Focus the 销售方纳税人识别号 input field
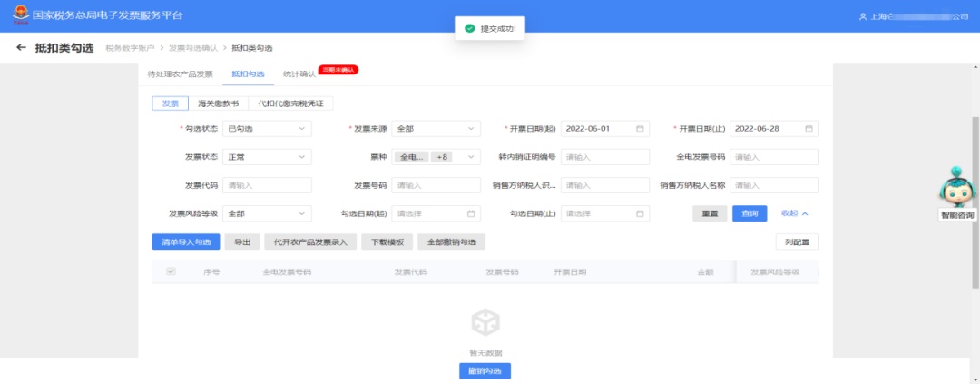Screen dimensions: 980x384 pyautogui.click(x=605, y=186)
